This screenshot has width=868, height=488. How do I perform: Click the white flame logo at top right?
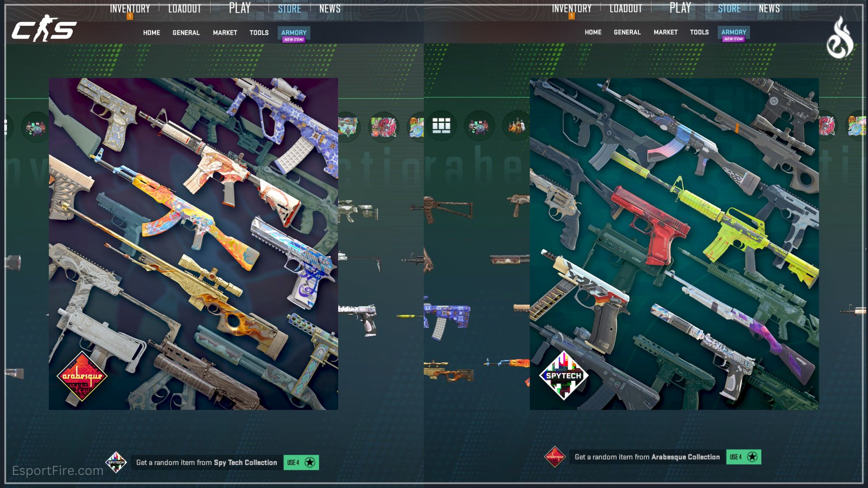pos(840,38)
